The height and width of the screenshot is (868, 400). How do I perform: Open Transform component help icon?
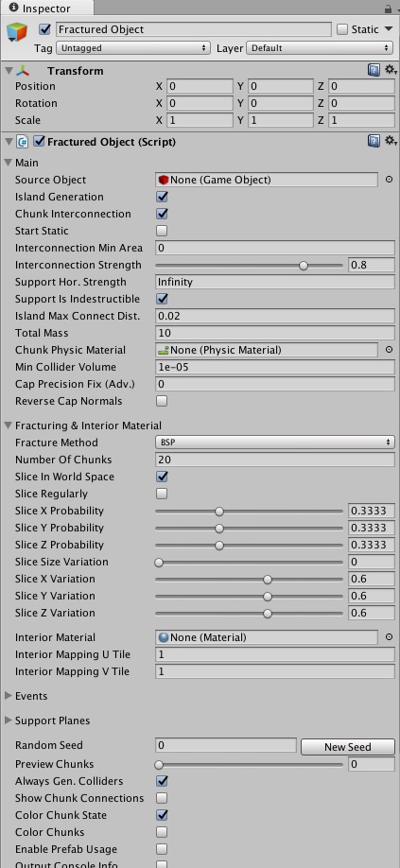[x=374, y=70]
